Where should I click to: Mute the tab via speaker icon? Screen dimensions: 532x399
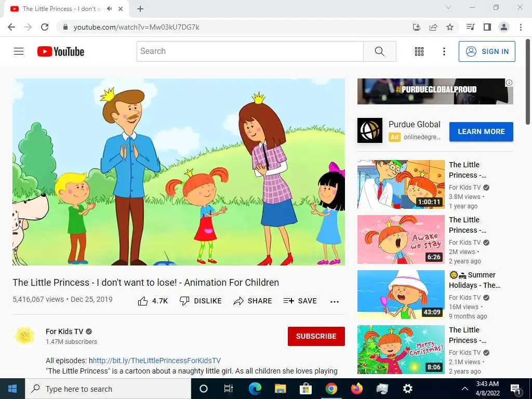pyautogui.click(x=109, y=9)
